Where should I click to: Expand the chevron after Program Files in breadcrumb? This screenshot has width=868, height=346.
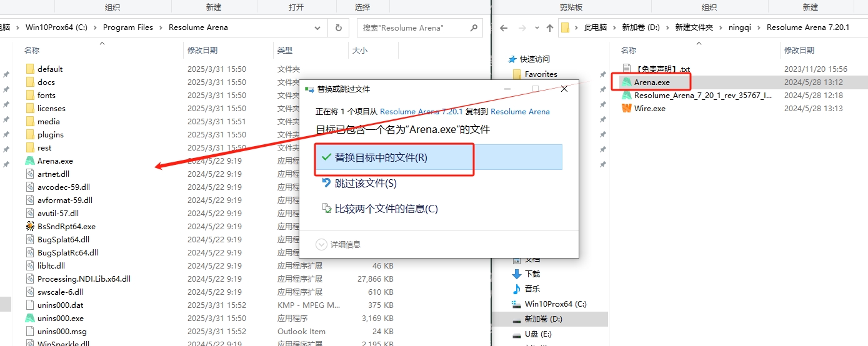(161, 27)
